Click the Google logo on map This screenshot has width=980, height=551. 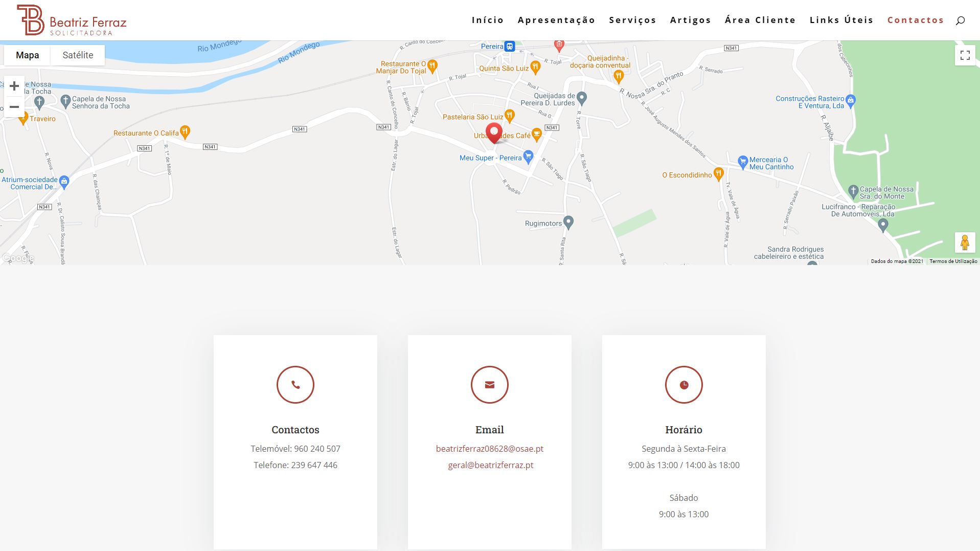coord(17,258)
